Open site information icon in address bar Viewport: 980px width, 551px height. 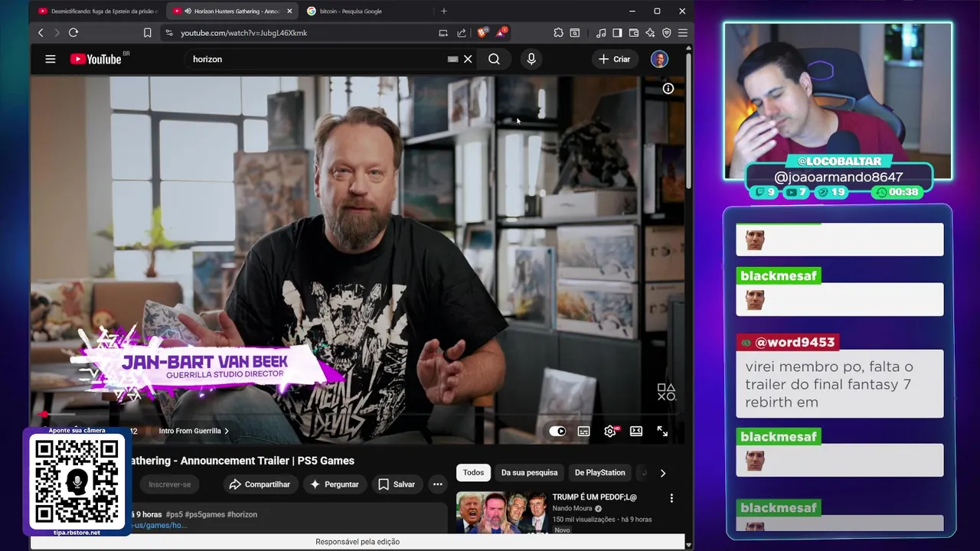pyautogui.click(x=168, y=33)
